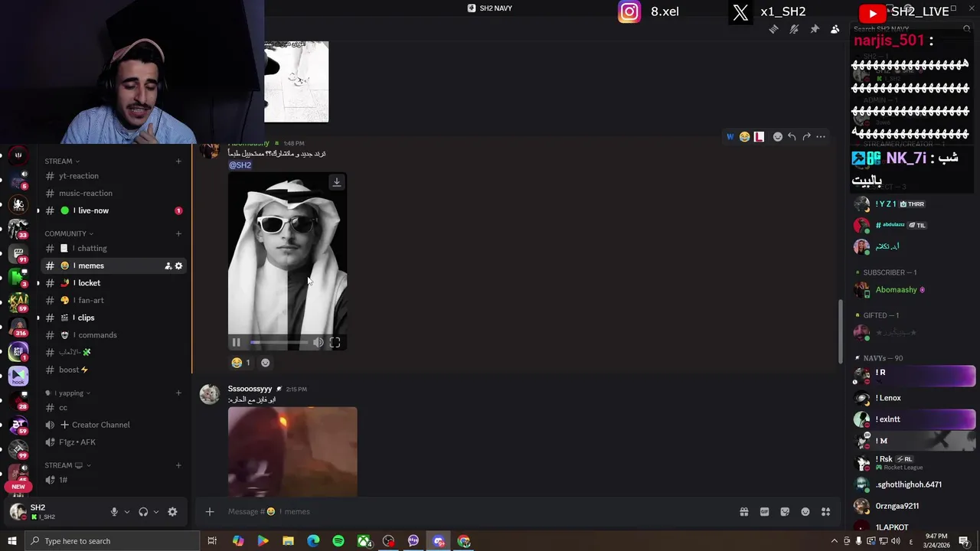Seek on the video progress bar
Viewport: 980px width, 551px height.
pyautogui.click(x=279, y=343)
